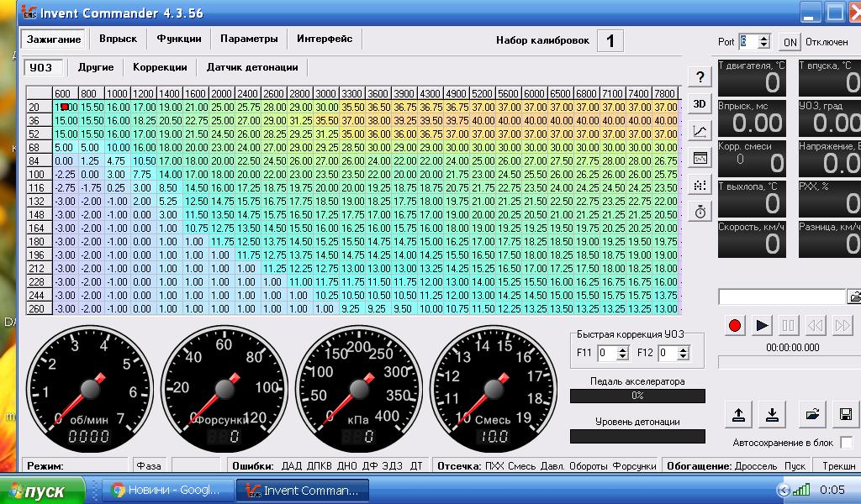
Task: Browse log file folder icon
Action: 854,297
